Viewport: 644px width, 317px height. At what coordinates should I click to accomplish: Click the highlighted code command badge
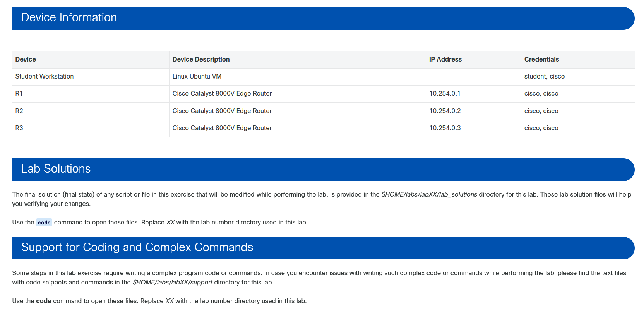(x=44, y=223)
